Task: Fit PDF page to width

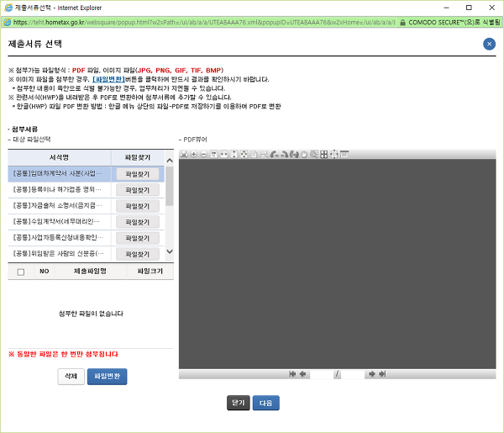Action: point(223,154)
